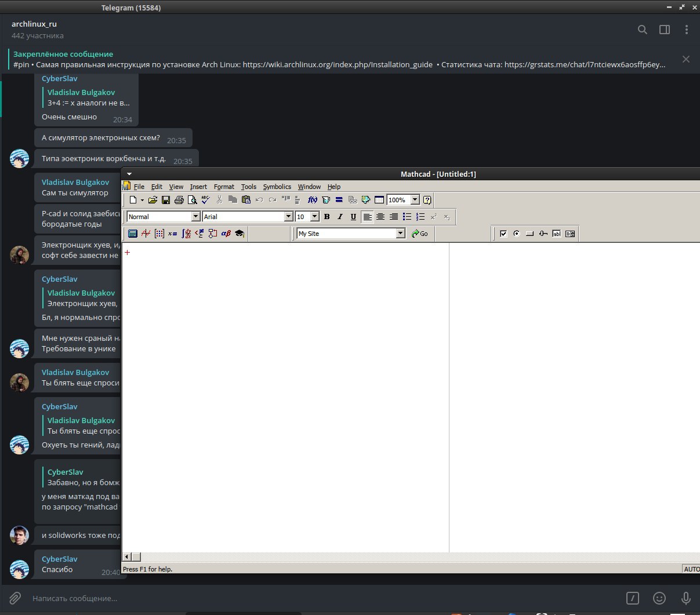Open the Evaluation x= toolbar palette
Viewport: 700px width, 615px height.
click(173, 234)
